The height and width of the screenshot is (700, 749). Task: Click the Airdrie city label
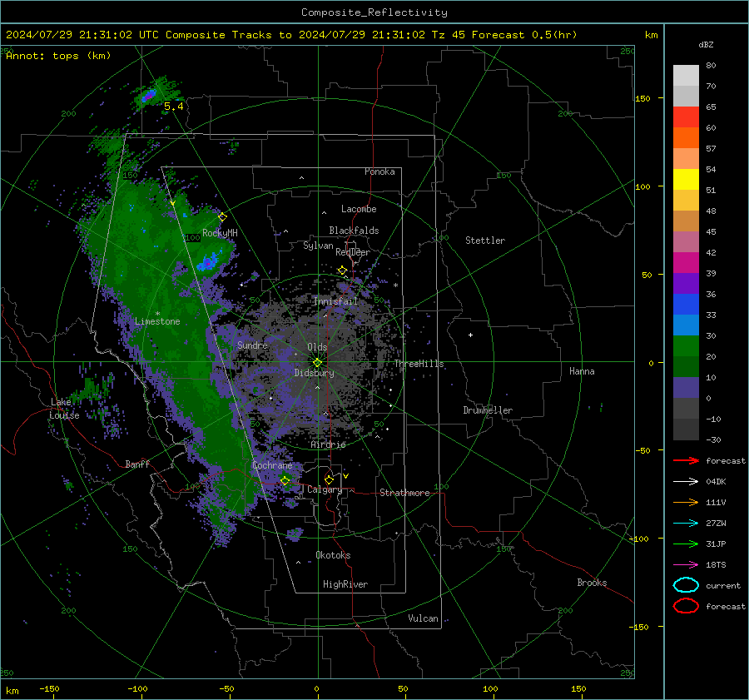click(x=328, y=444)
